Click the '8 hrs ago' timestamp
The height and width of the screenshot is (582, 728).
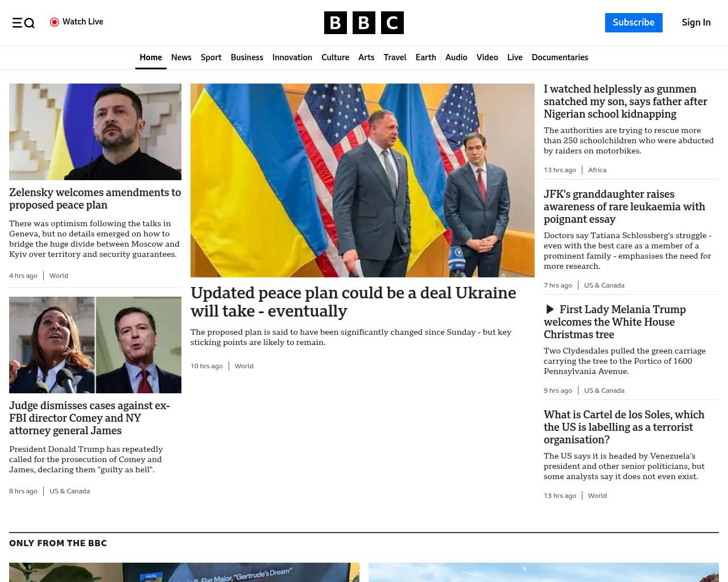coord(23,491)
